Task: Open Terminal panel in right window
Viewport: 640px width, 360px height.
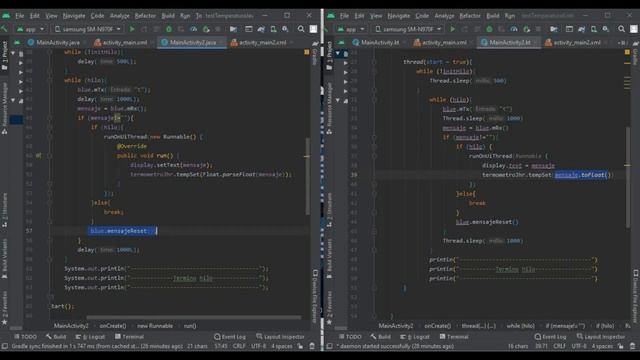Action: point(454,337)
